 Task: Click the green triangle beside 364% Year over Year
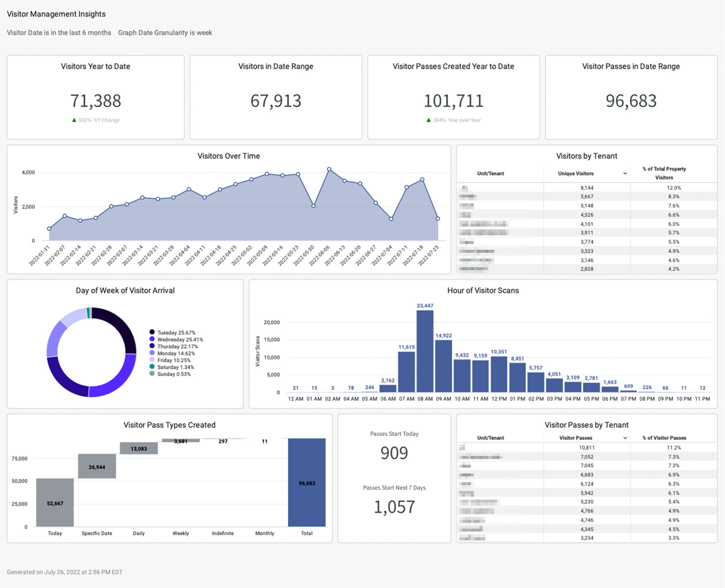pyautogui.click(x=429, y=120)
